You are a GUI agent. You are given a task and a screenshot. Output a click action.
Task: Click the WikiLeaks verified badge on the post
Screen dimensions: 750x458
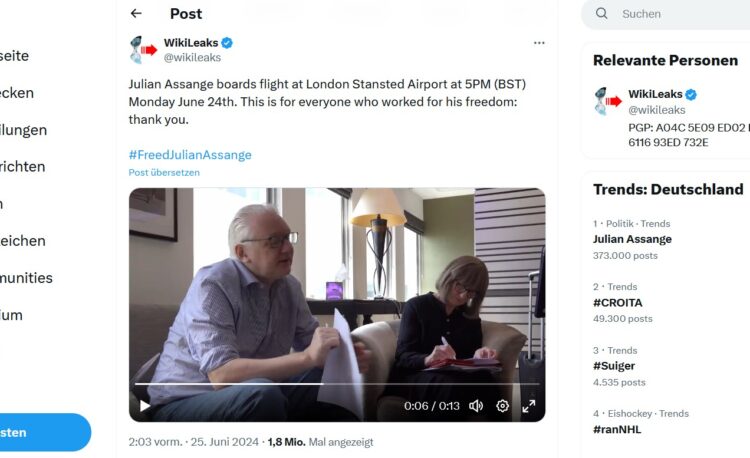pyautogui.click(x=227, y=43)
